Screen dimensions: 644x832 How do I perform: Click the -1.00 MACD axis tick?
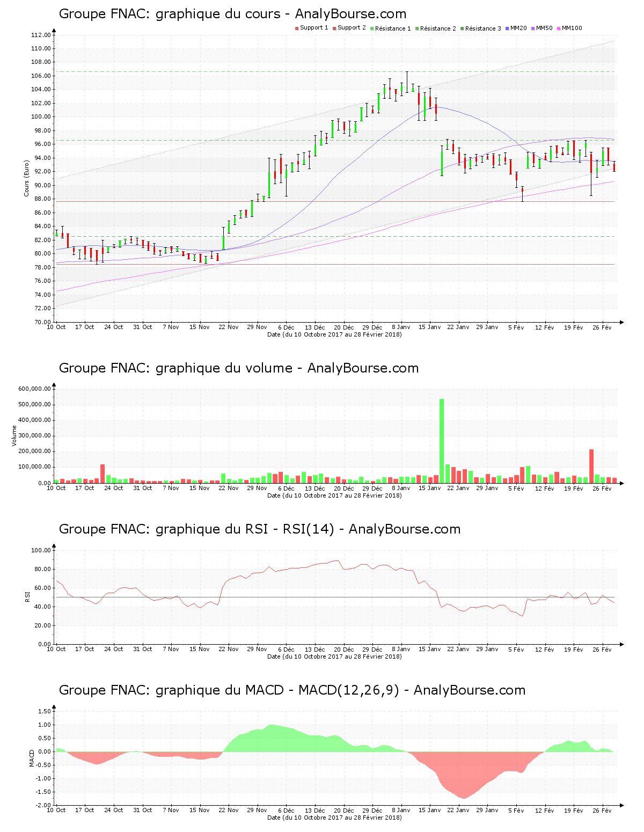coord(44,779)
